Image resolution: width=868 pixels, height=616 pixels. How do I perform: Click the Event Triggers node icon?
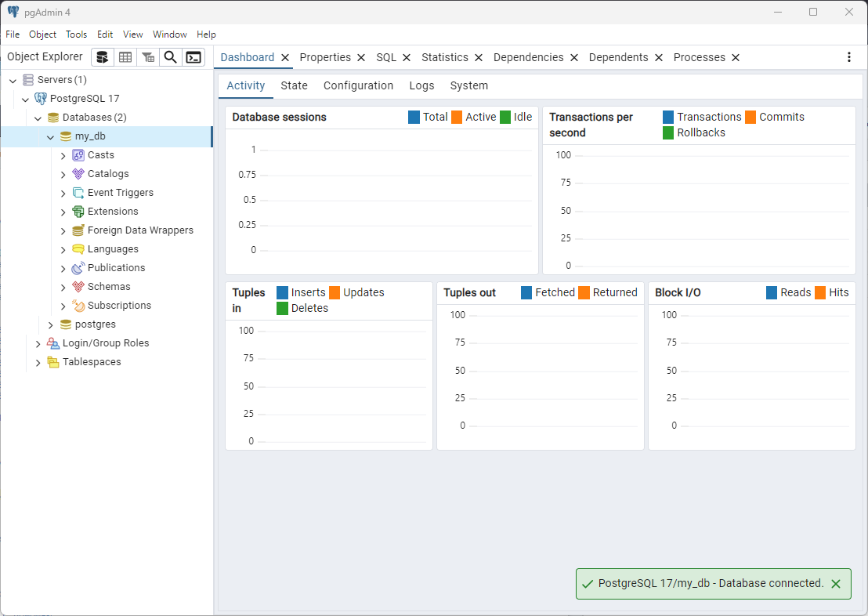pos(78,193)
